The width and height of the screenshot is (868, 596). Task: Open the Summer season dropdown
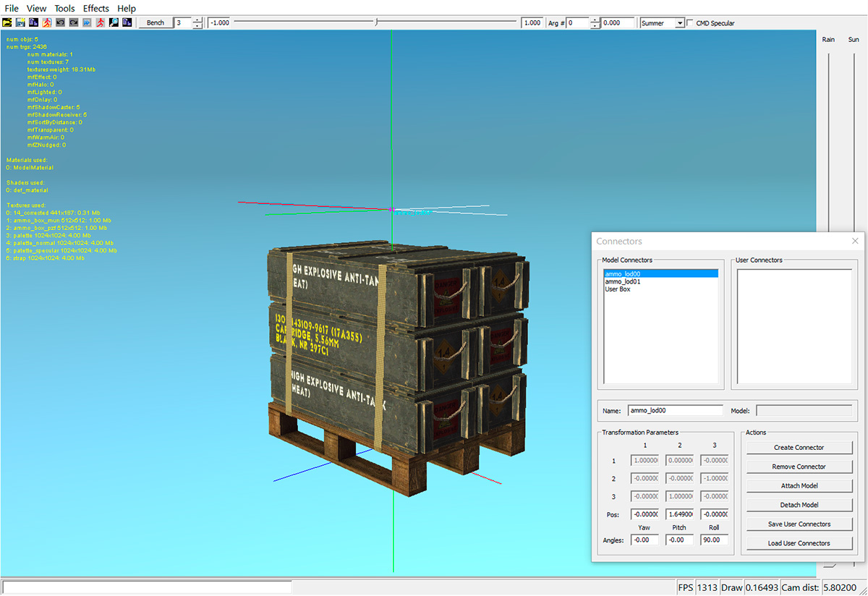coord(679,23)
